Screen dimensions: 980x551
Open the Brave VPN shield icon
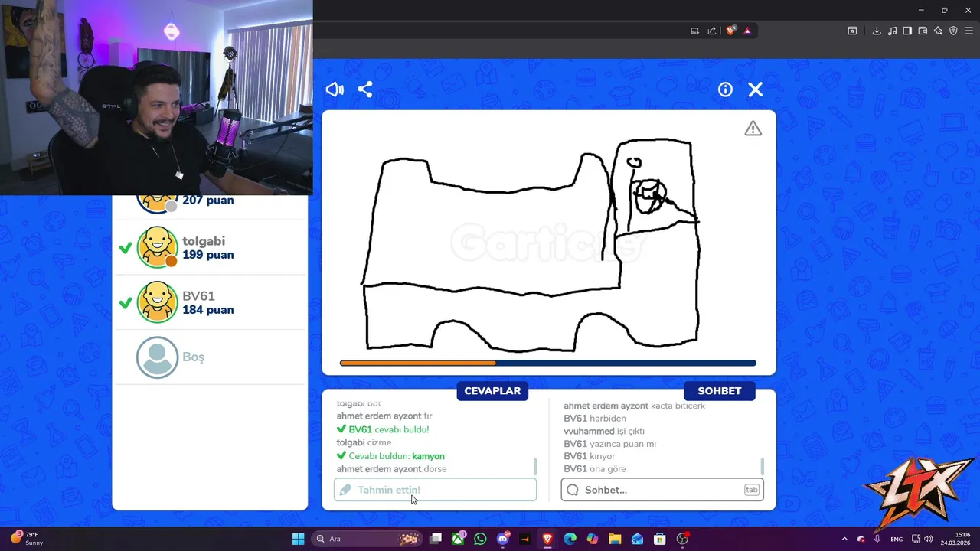(x=953, y=31)
